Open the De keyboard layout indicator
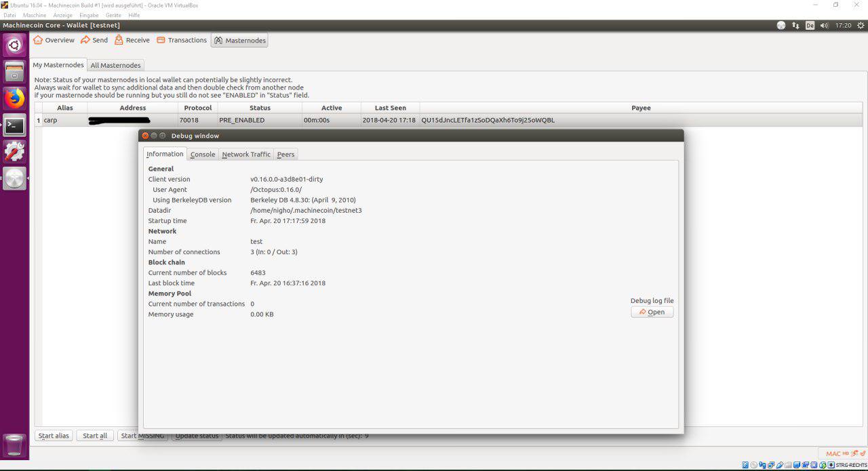The height and width of the screenshot is (471, 868). point(810,25)
